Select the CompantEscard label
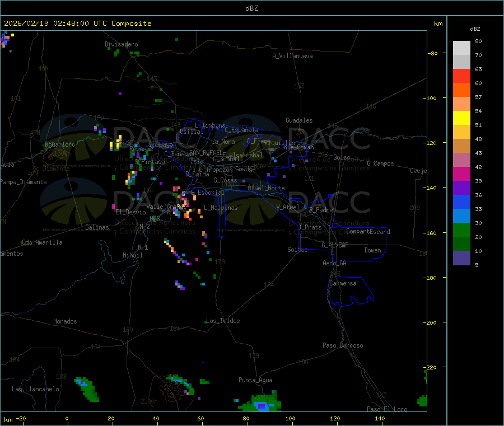 [368, 232]
